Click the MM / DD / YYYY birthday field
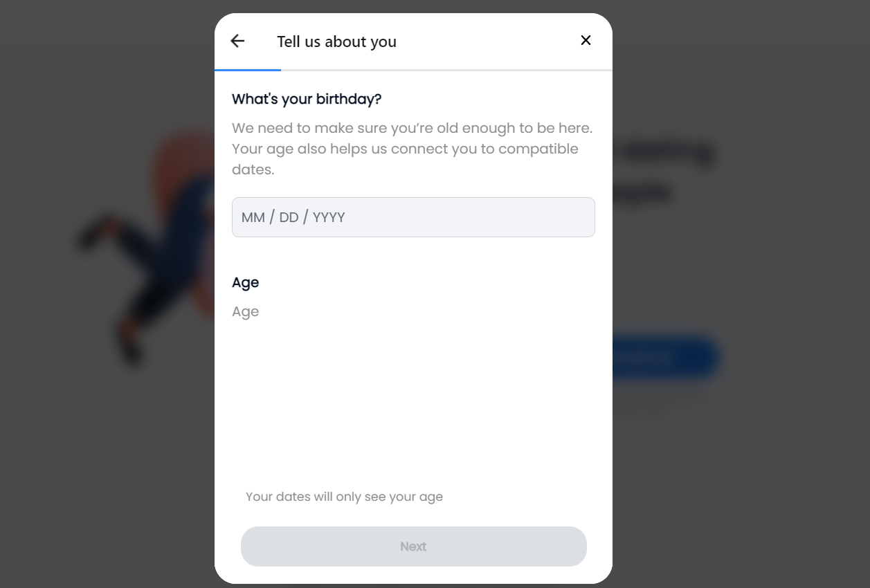The height and width of the screenshot is (588, 870). coord(413,217)
